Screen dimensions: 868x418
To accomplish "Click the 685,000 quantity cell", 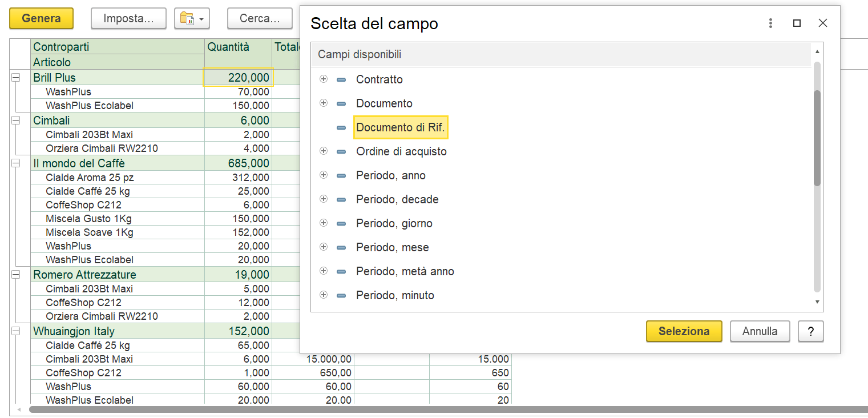I will pos(238,163).
